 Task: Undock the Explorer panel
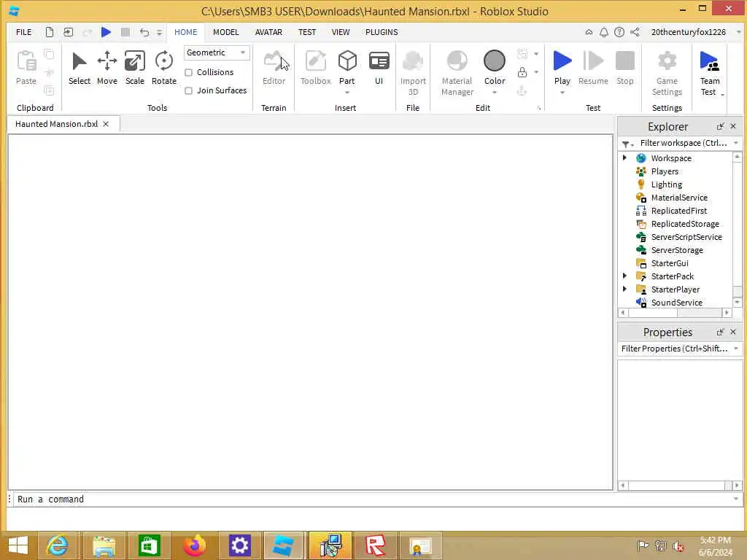click(720, 126)
